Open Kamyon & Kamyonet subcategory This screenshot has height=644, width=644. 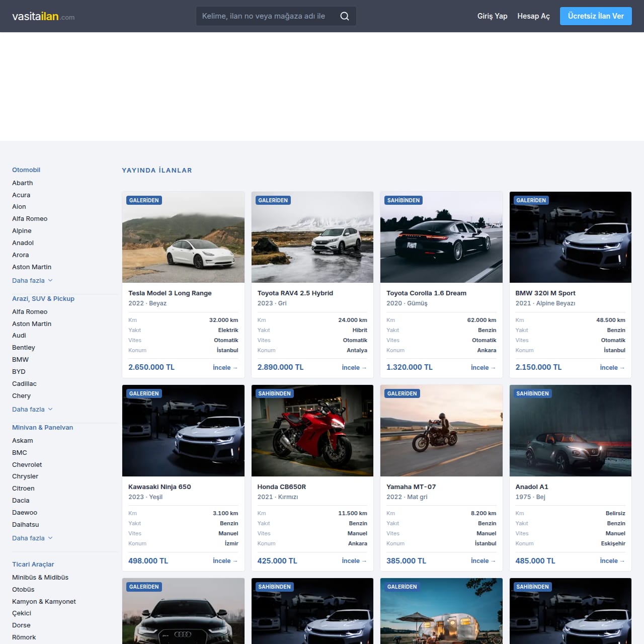tap(44, 602)
